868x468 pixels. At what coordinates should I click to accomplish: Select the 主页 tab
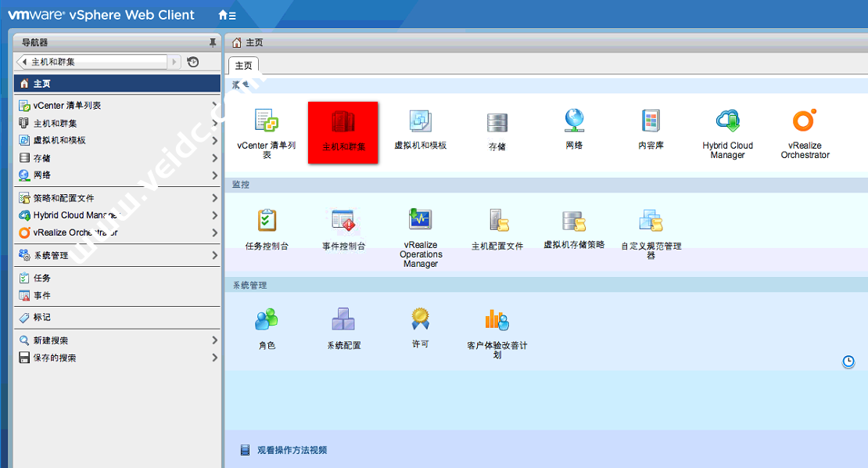point(244,66)
